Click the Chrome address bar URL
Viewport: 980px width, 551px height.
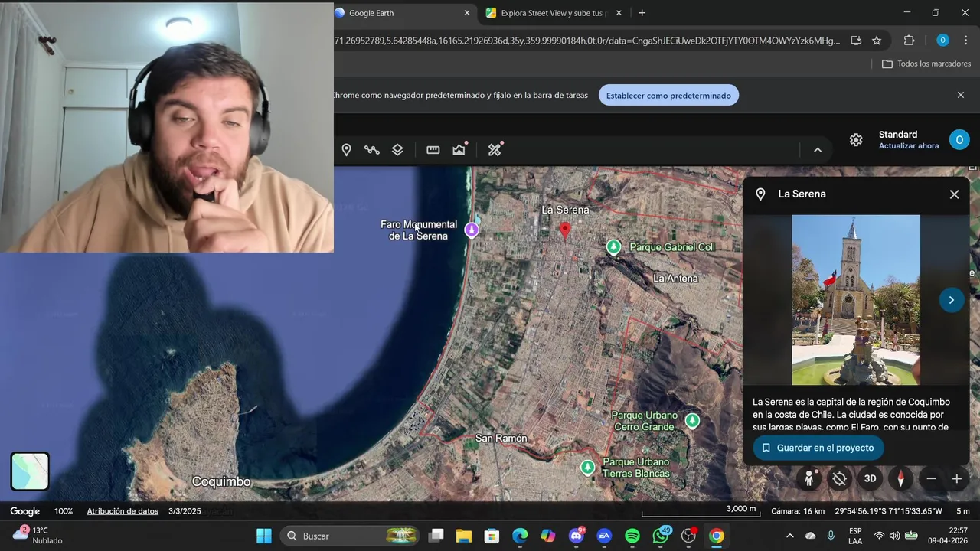click(587, 41)
